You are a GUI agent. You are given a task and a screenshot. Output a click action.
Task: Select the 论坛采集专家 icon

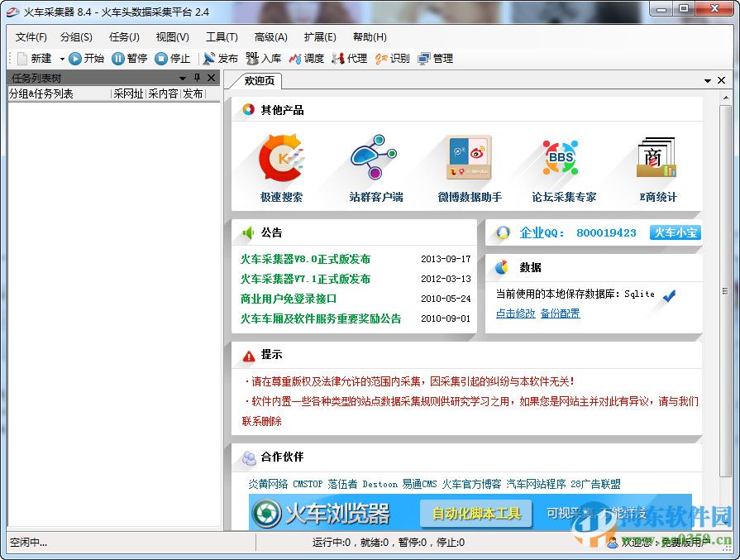coord(561,161)
